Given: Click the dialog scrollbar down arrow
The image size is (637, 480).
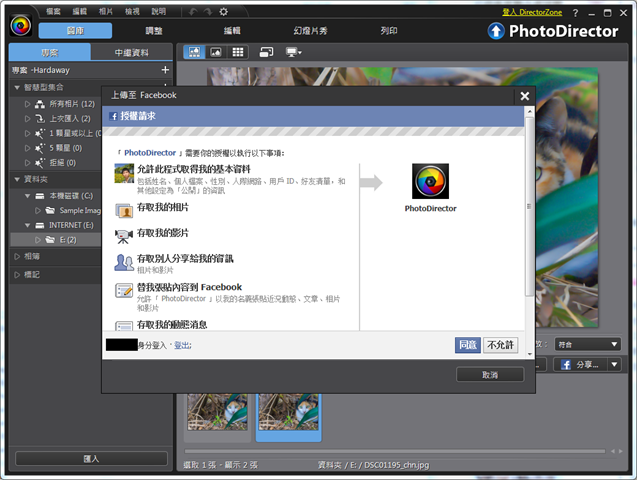Looking at the screenshot, I should tap(529, 354).
